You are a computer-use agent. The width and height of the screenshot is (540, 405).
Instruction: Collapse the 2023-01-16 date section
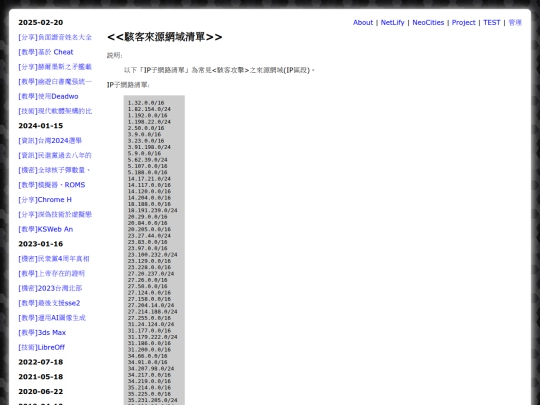(41, 244)
